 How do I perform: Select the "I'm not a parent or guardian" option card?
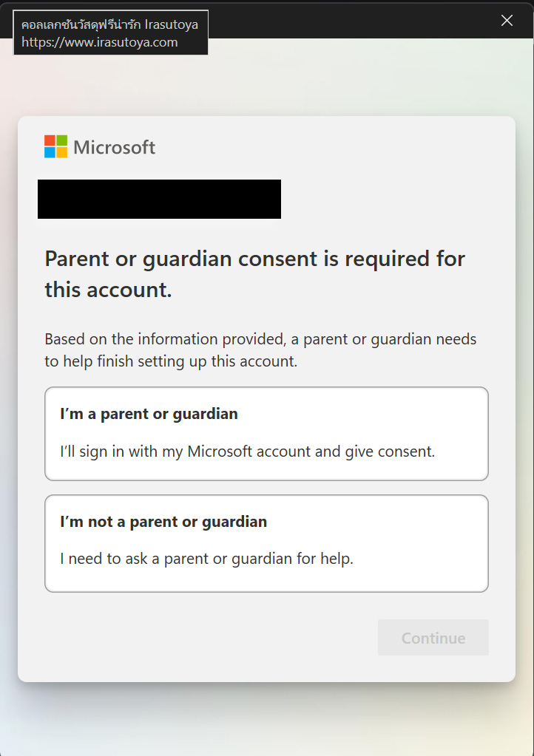[266, 542]
